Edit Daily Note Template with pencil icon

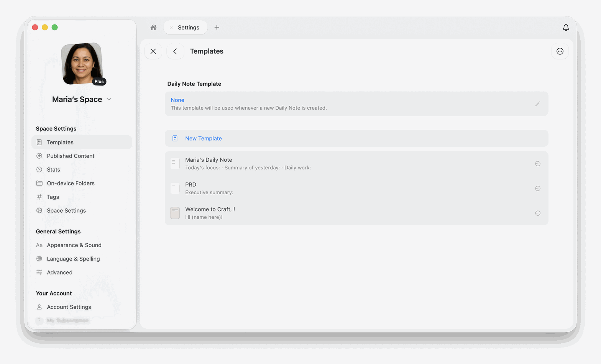pos(538,104)
